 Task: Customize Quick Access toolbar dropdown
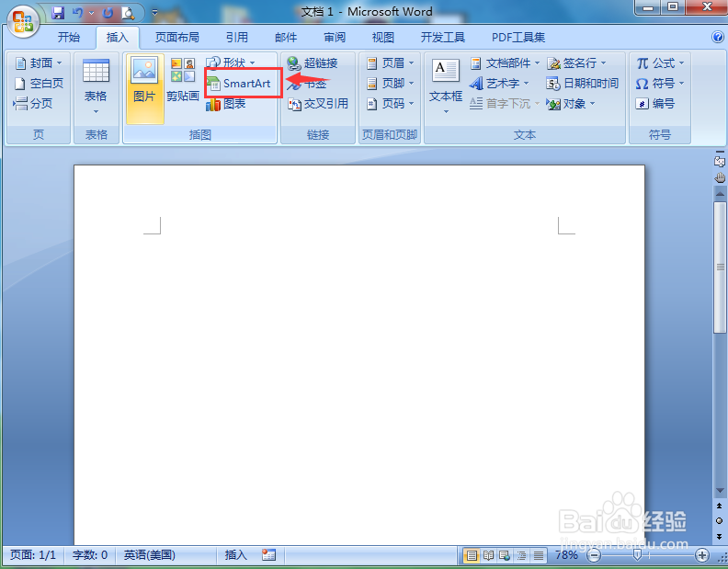[x=155, y=13]
